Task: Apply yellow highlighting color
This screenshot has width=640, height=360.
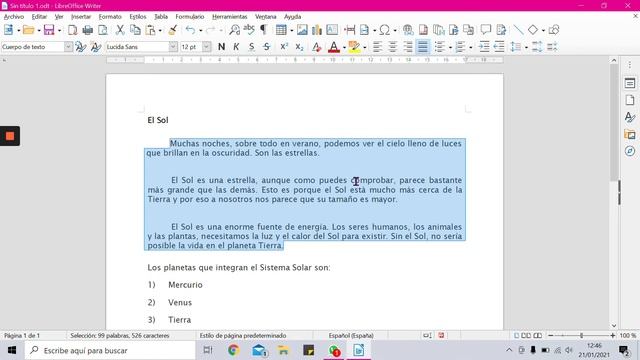Action: coord(354,47)
